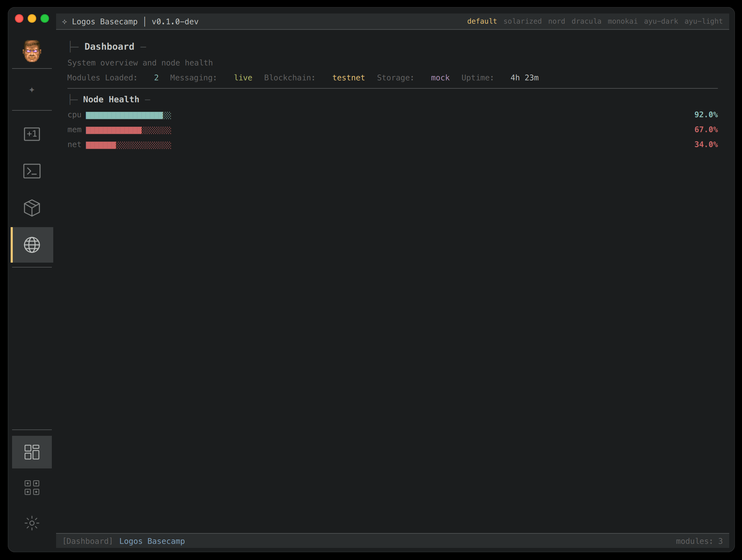Open the terminal console sidebar icon
The width and height of the screenshot is (742, 560).
click(x=32, y=171)
